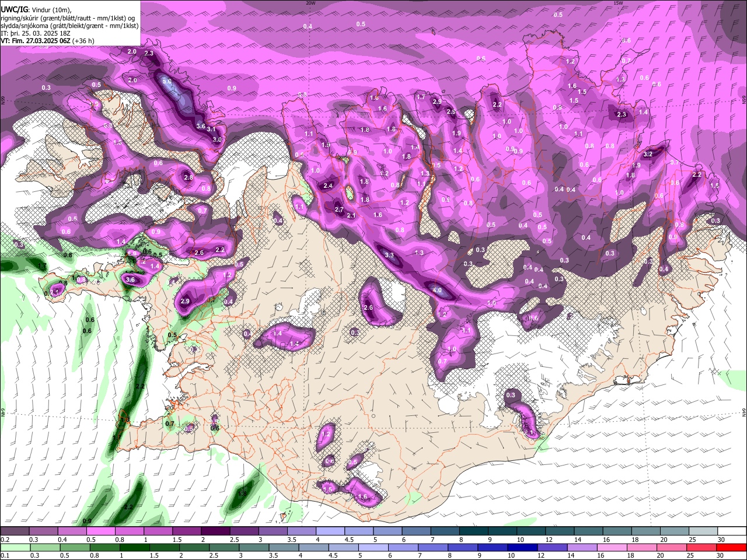Image resolution: width=747 pixels, height=560 pixels.
Task: Click the '5.0' snowfall value on the map
Action: coord(167,81)
